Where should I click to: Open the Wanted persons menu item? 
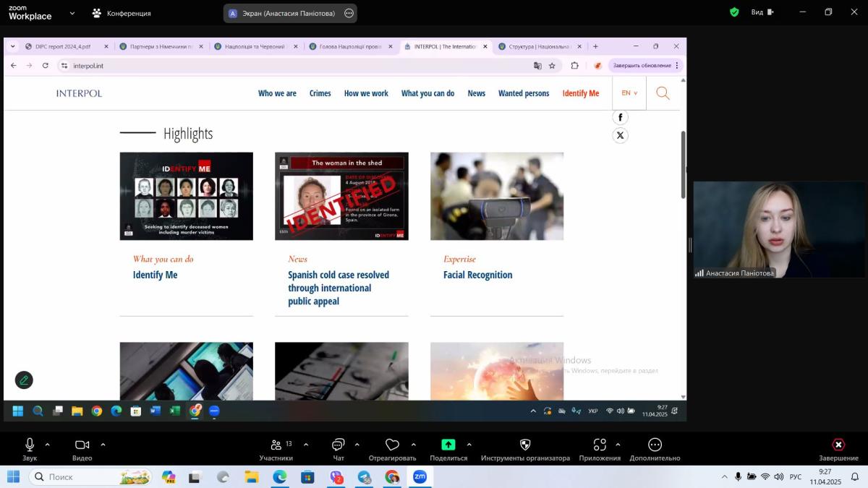click(x=523, y=93)
